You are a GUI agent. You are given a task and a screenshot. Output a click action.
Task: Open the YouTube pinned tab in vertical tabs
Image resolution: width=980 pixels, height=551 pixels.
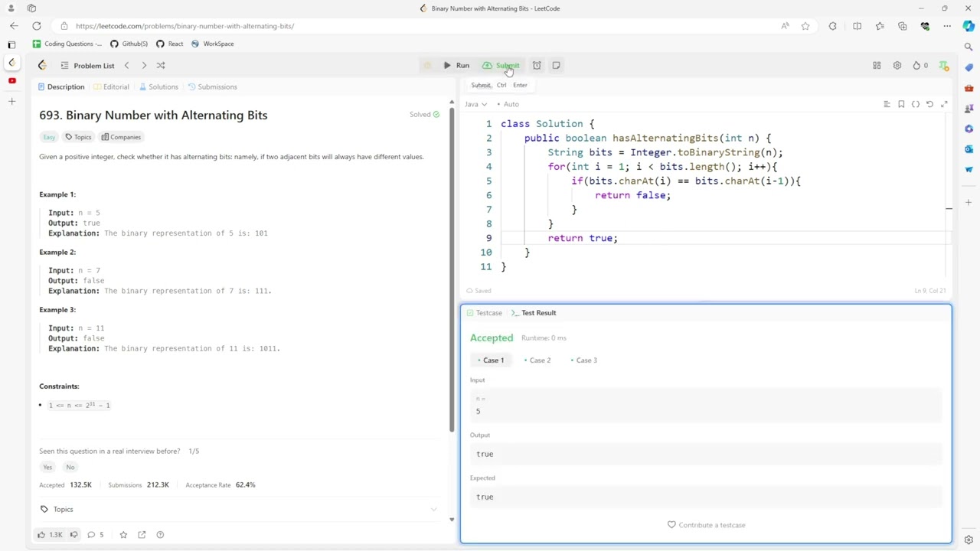[11, 80]
